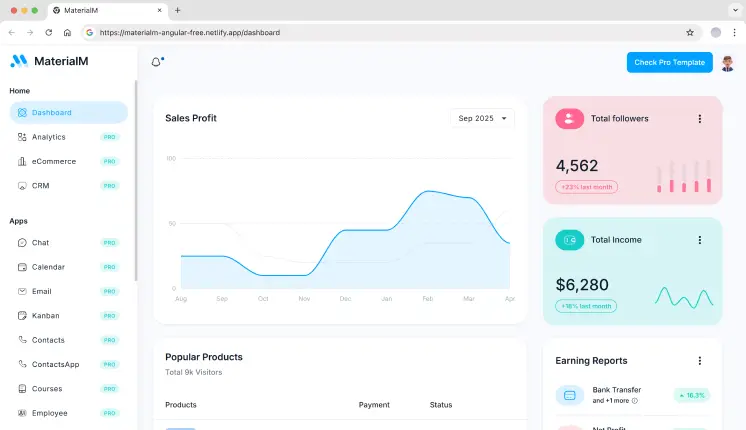
Task: Open Analytics menu item
Action: [69, 137]
